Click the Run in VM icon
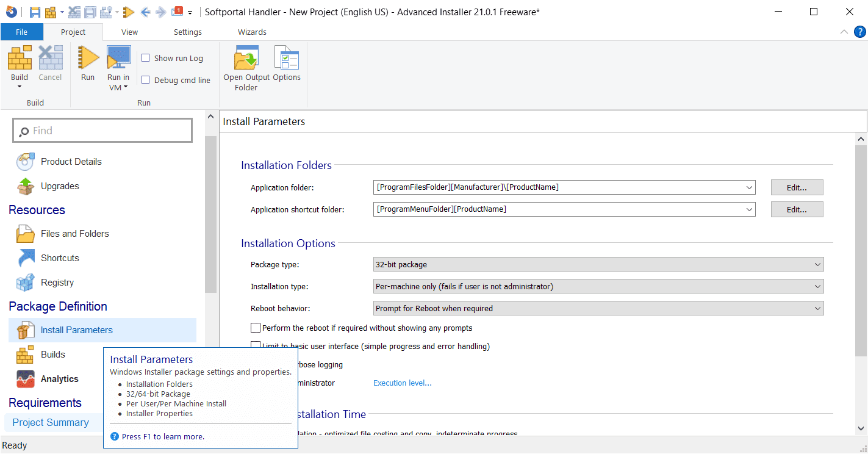 [118, 59]
